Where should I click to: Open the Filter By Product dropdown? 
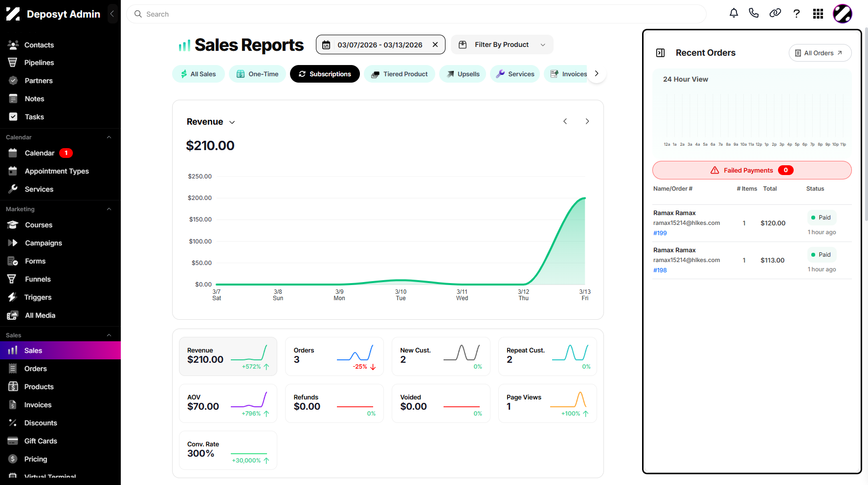pos(502,44)
